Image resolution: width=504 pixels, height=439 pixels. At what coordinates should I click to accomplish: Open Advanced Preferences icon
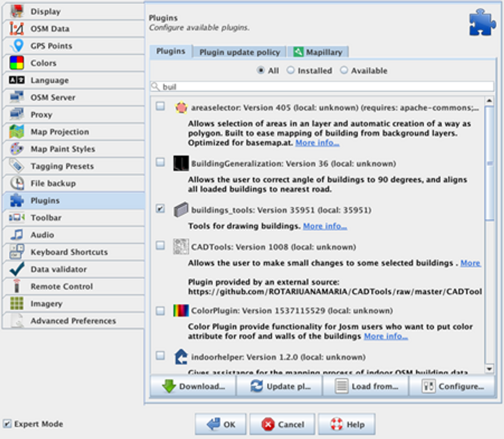17,320
